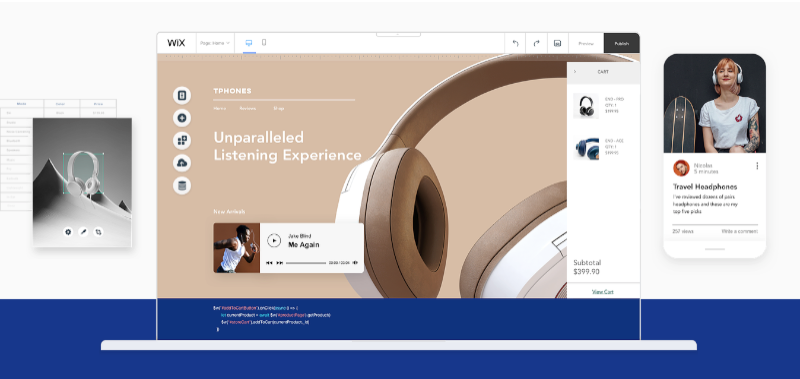The height and width of the screenshot is (379, 800).
Task: Click the runner album cover thumbnail
Action: click(x=237, y=248)
